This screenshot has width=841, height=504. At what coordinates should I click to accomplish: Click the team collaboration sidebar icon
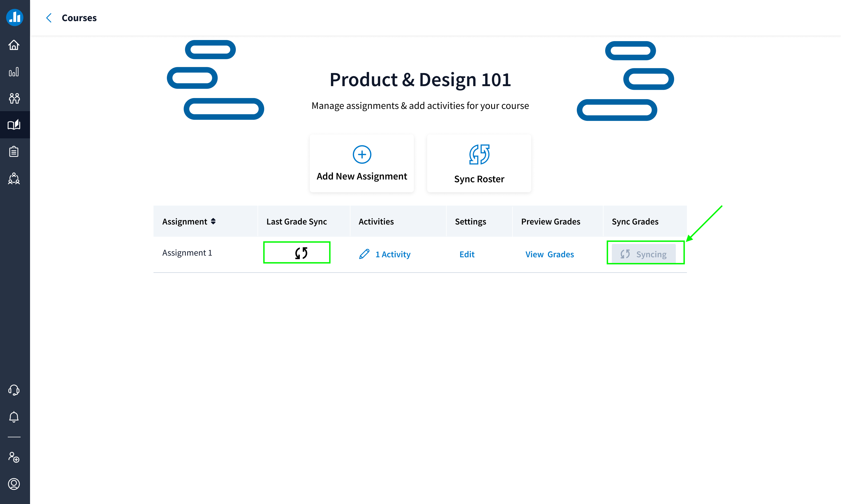pos(14,178)
